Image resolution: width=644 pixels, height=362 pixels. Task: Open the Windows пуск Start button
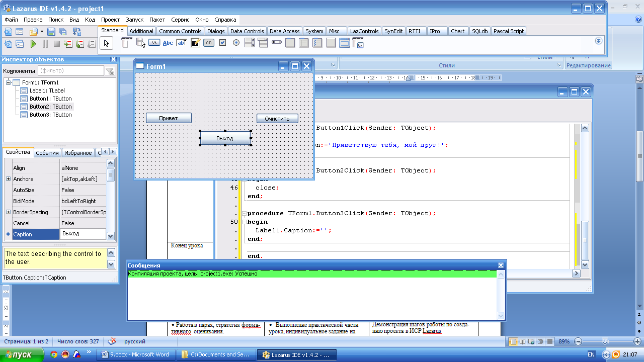pyautogui.click(x=22, y=354)
